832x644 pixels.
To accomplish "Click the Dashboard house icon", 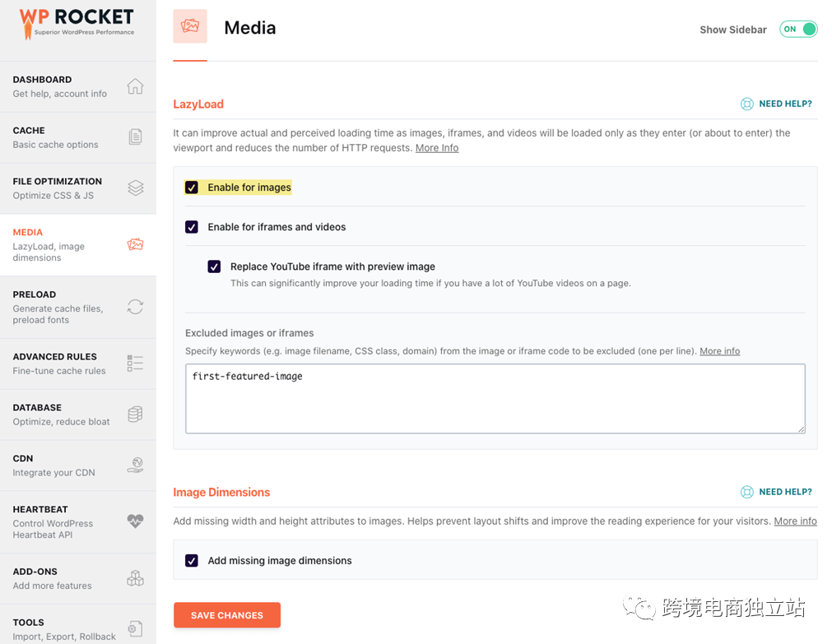I will click(135, 86).
